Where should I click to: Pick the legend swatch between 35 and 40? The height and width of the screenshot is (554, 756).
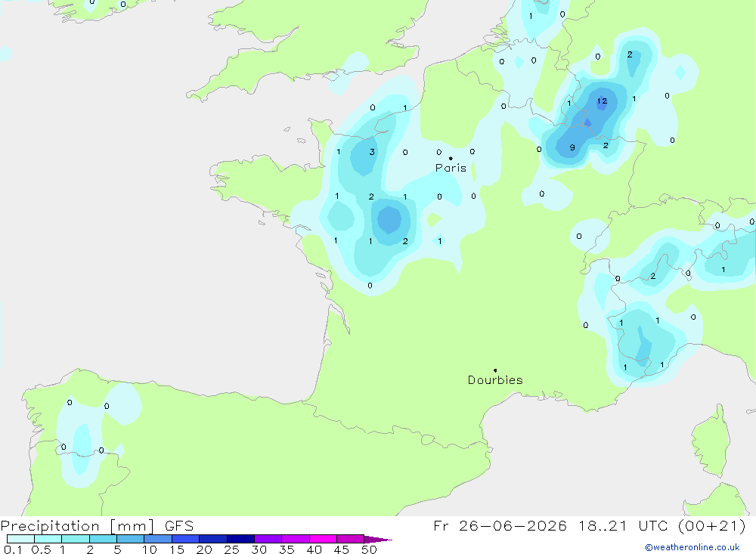click(x=295, y=539)
